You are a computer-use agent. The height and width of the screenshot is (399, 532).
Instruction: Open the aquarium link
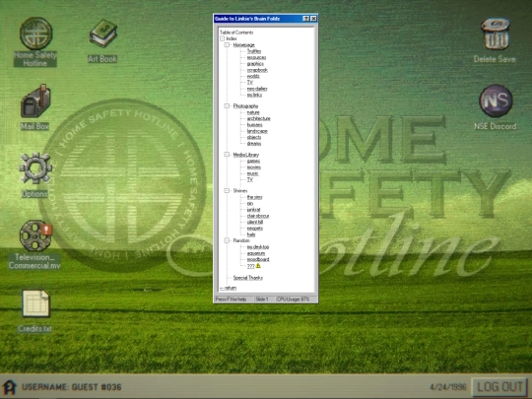pyautogui.click(x=256, y=253)
